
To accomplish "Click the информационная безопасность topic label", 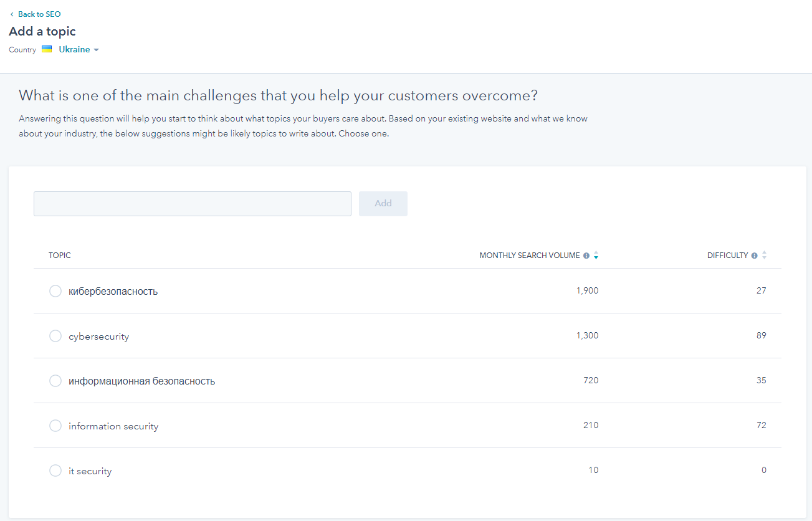I will coord(141,381).
